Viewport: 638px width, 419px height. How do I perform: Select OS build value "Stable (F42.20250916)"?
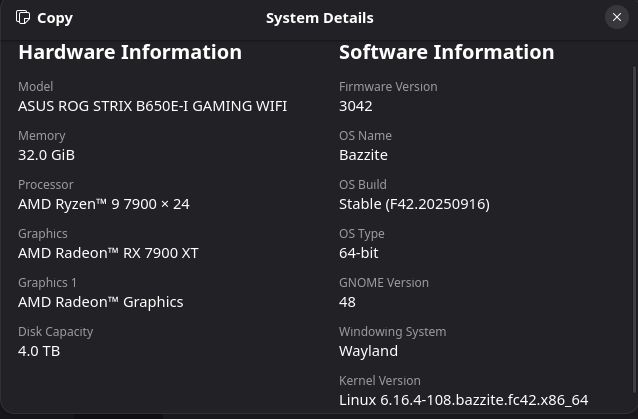coord(414,204)
